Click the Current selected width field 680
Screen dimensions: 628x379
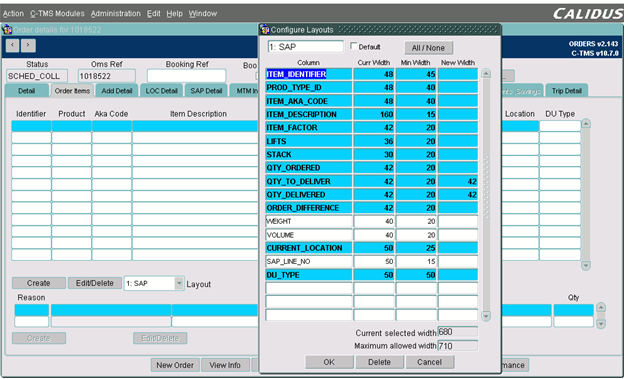(458, 332)
